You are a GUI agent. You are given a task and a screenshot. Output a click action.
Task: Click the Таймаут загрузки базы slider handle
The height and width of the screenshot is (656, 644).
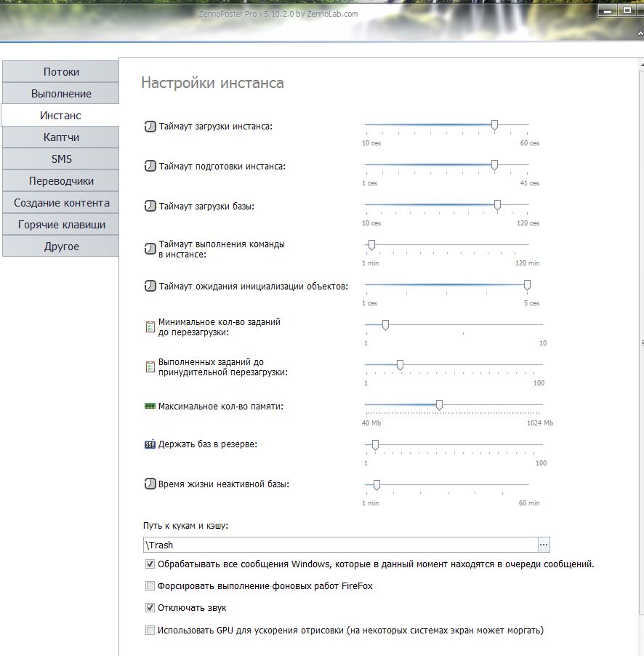(497, 204)
